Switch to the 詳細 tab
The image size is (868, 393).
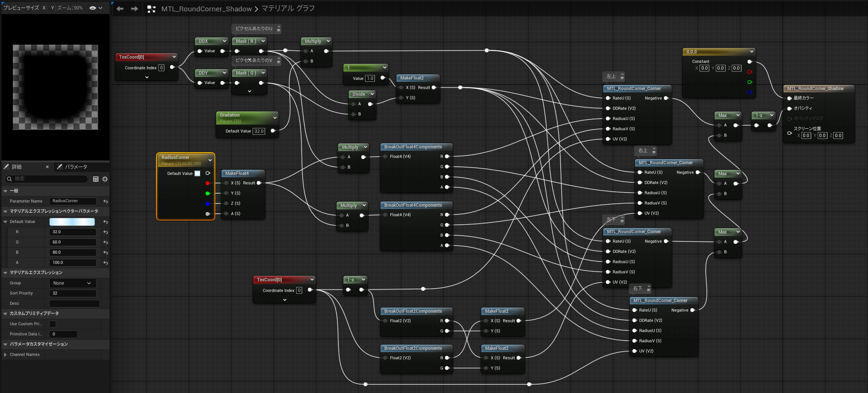tap(17, 167)
